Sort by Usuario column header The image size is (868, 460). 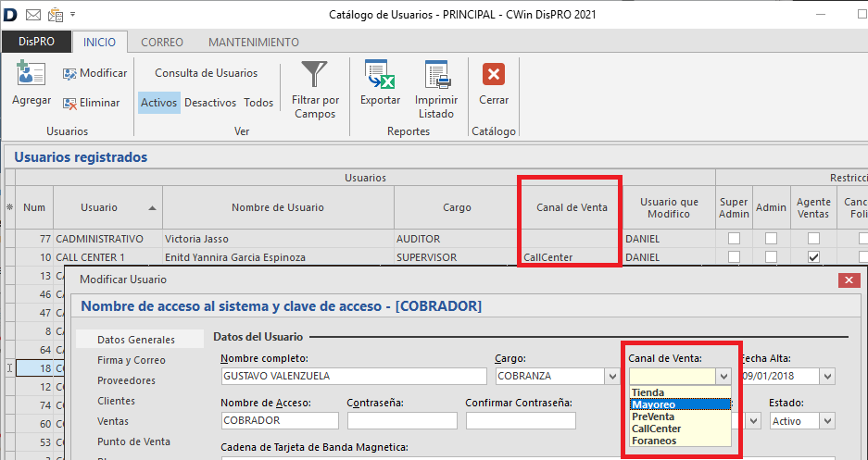coord(108,208)
